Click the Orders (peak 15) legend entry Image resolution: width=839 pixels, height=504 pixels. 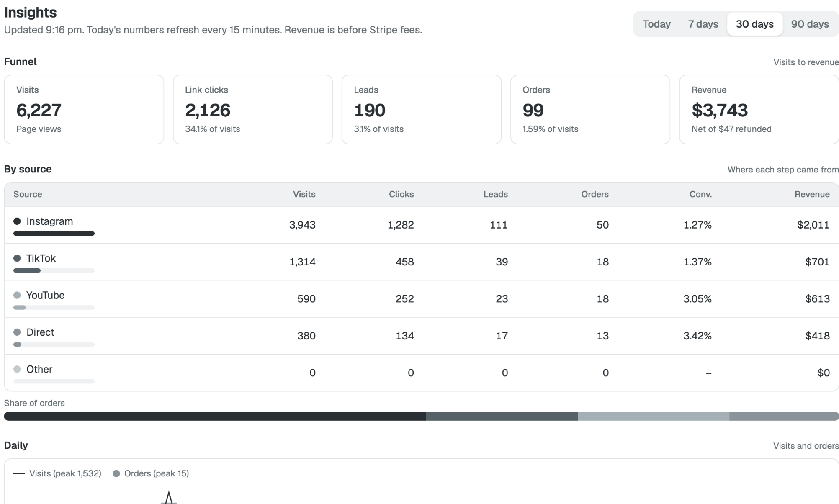click(151, 473)
